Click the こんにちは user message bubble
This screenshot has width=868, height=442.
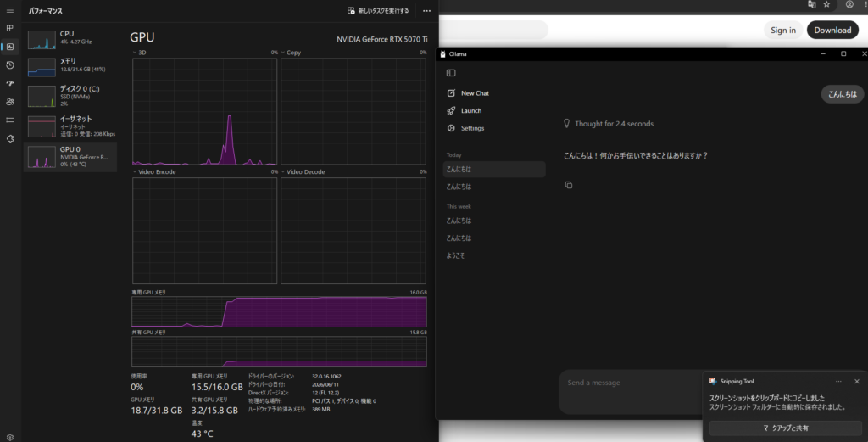842,94
